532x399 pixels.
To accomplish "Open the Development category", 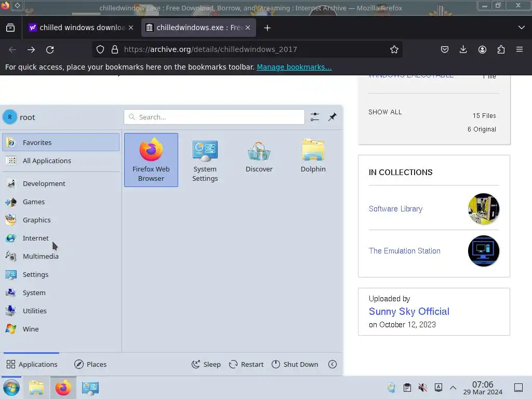I will tap(61, 183).
